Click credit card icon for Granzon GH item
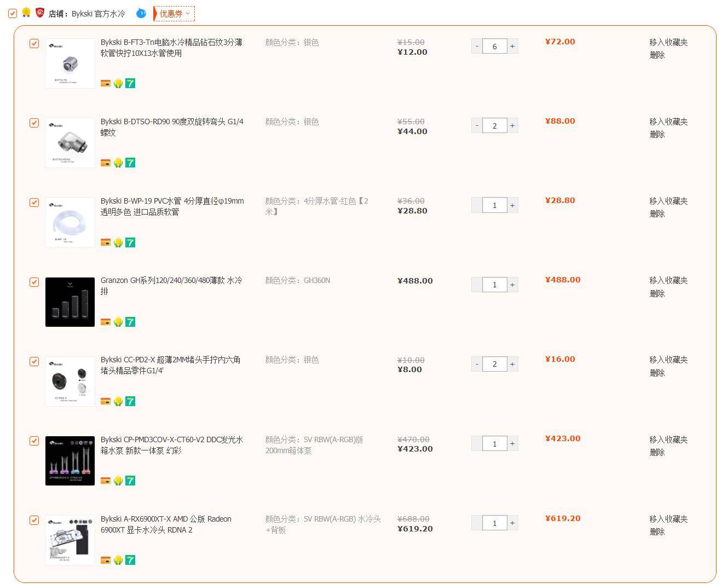Screen dimensions: 728x584 tap(106, 322)
